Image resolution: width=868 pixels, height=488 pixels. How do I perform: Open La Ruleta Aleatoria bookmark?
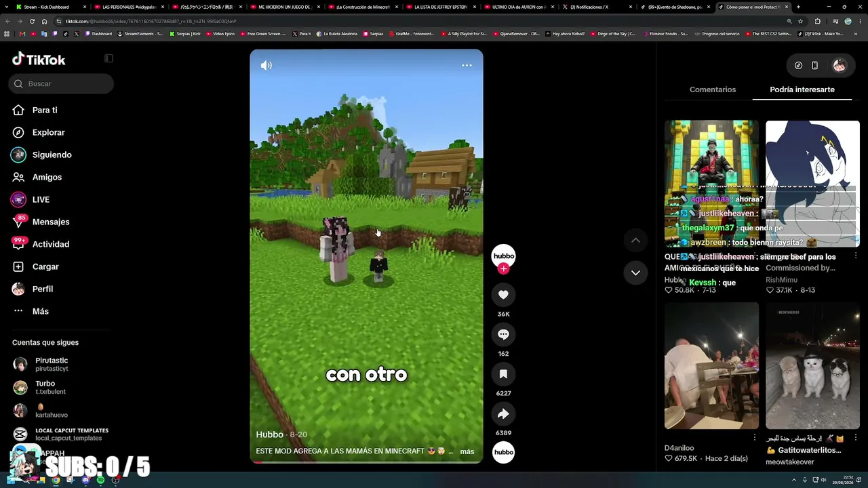pos(337,33)
